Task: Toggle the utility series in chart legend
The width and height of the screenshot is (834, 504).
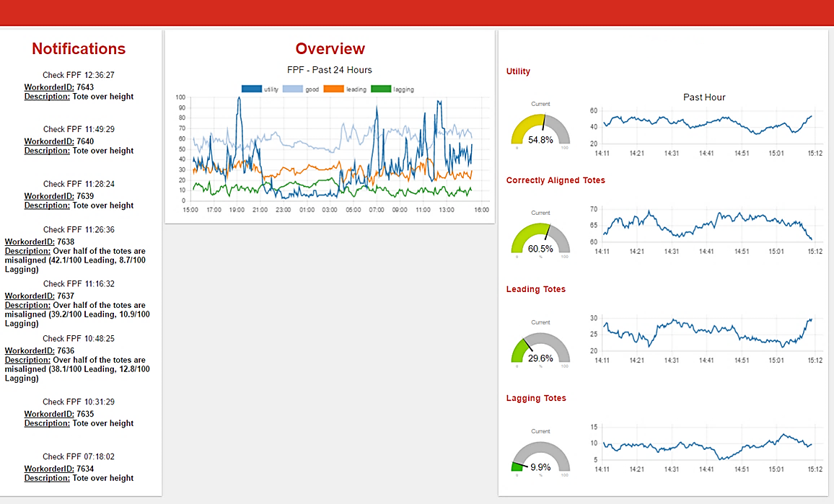Action: tap(260, 89)
